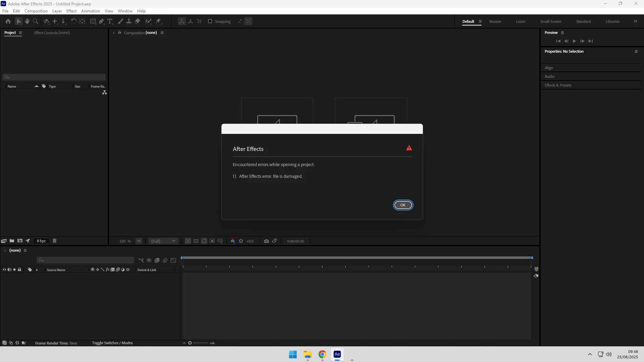Select the Brush tool
The height and width of the screenshot is (362, 644).
click(120, 21)
